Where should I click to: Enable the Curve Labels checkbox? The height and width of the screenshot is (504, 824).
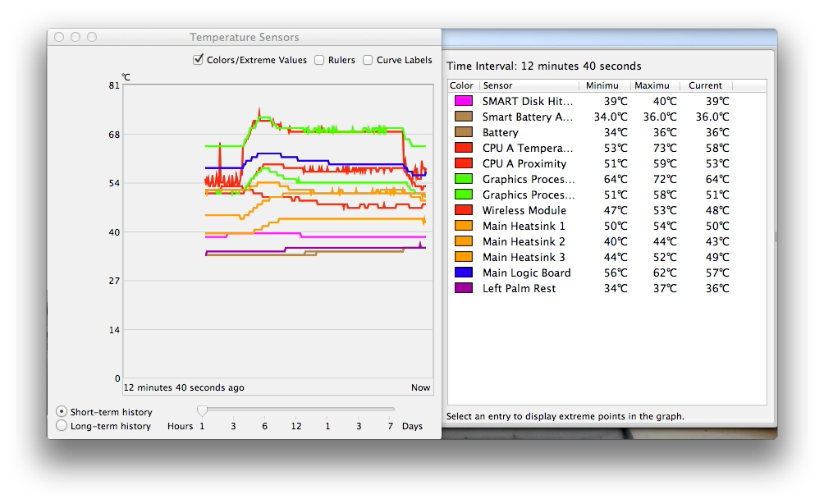[367, 59]
